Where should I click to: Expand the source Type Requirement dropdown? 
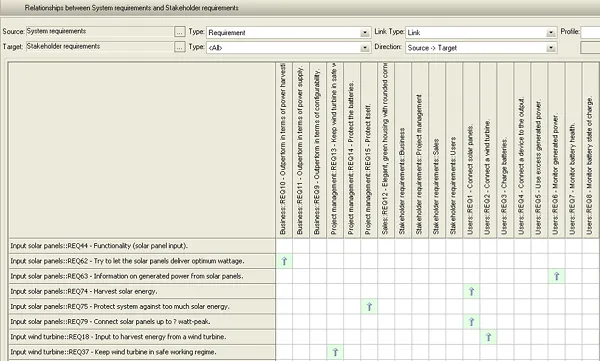click(x=365, y=33)
